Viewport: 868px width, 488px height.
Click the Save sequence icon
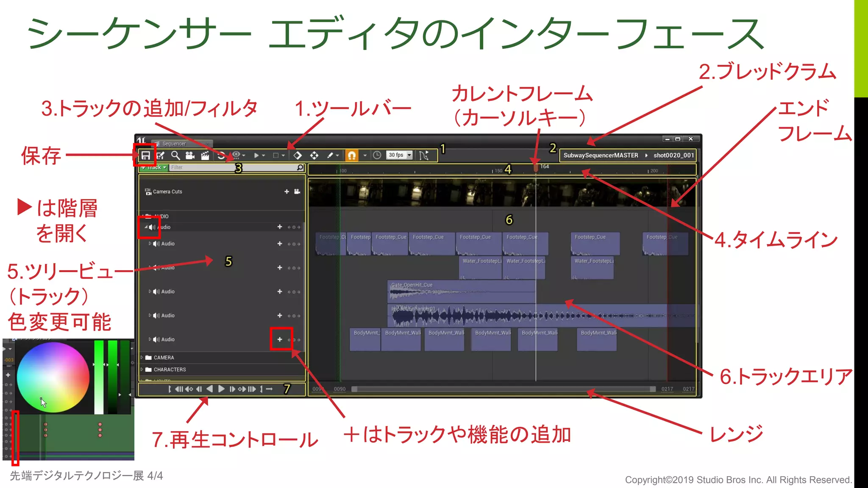pyautogui.click(x=145, y=155)
